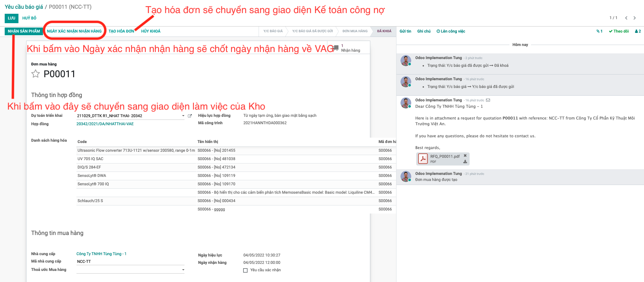This screenshot has width=644, height=282.
Task: Schedule an activity with Lên công việc
Action: pyautogui.click(x=450, y=31)
